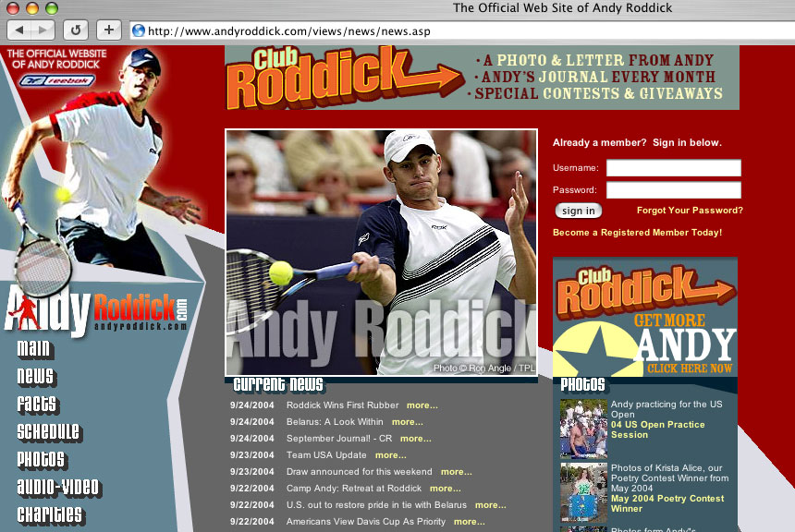This screenshot has width=795, height=532.
Task: Open May 2004 Poetry Contest Winner link
Action: coord(667,503)
